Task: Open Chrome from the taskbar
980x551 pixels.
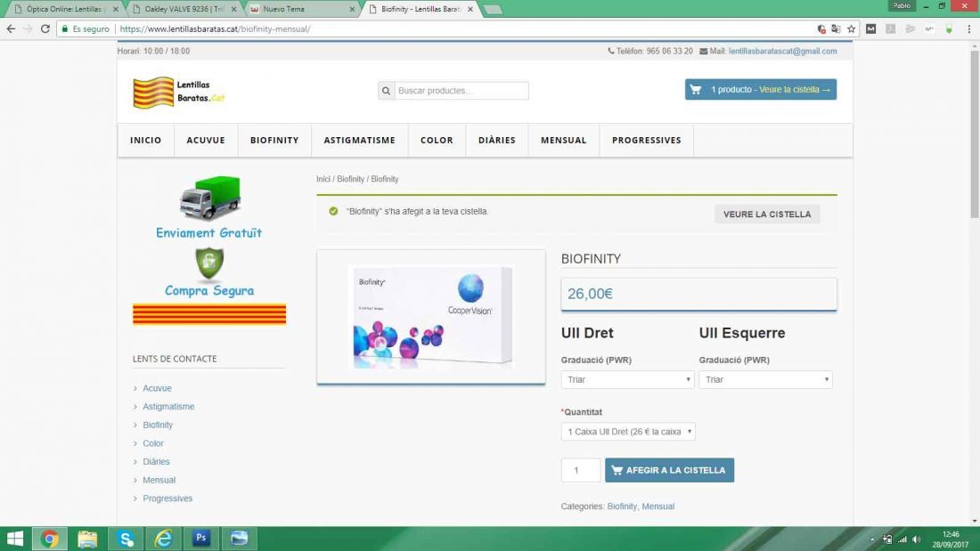Action: click(x=49, y=539)
